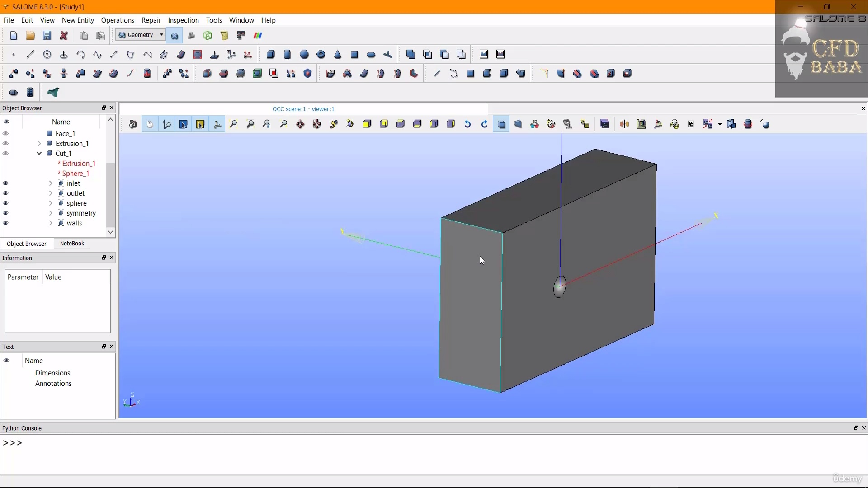Image resolution: width=868 pixels, height=488 pixels.
Task: Open the New Entity menu
Action: click(78, 20)
